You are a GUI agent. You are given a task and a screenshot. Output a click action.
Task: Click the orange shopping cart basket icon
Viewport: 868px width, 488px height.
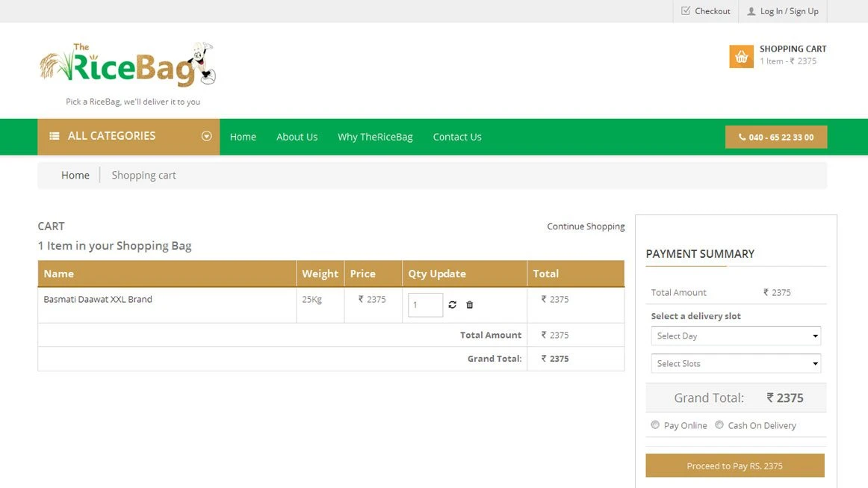click(741, 57)
